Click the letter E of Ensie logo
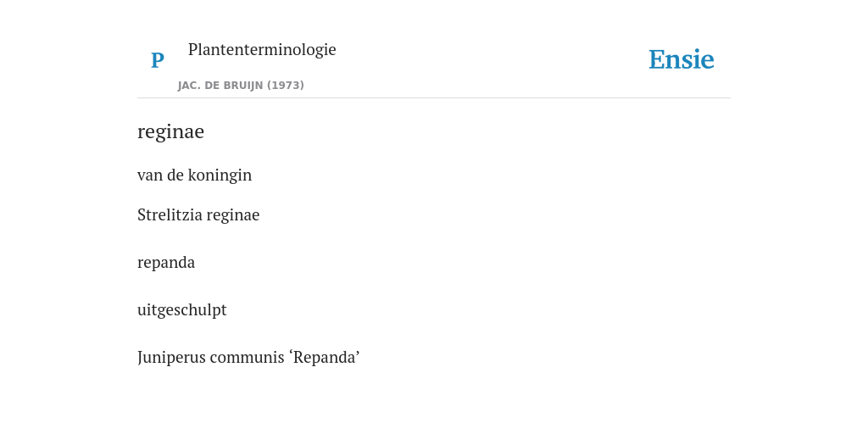868x434 pixels. point(656,60)
